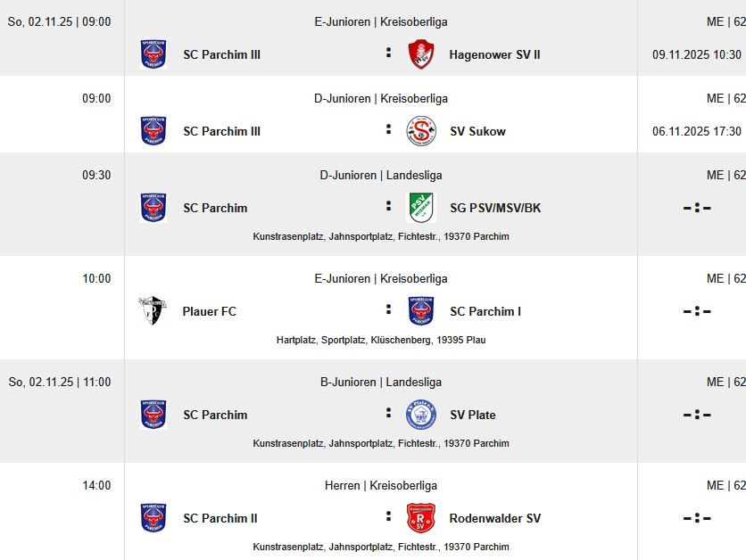The height and width of the screenshot is (560, 746).
Task: Select the SV Plate team name
Action: pos(472,415)
